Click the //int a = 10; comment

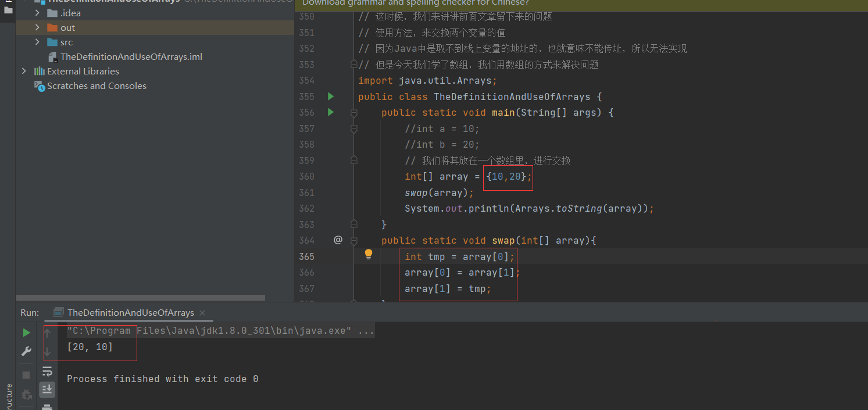pyautogui.click(x=442, y=129)
